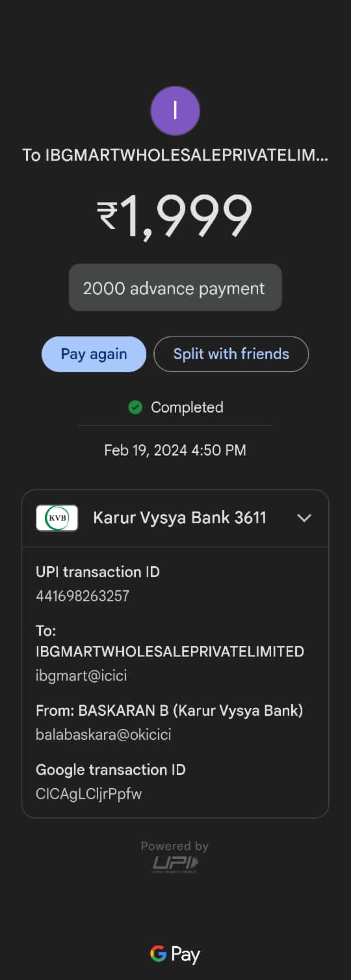Image resolution: width=351 pixels, height=980 pixels.
Task: Open the Karur Vysya Bank 3611 row
Action: 175,518
